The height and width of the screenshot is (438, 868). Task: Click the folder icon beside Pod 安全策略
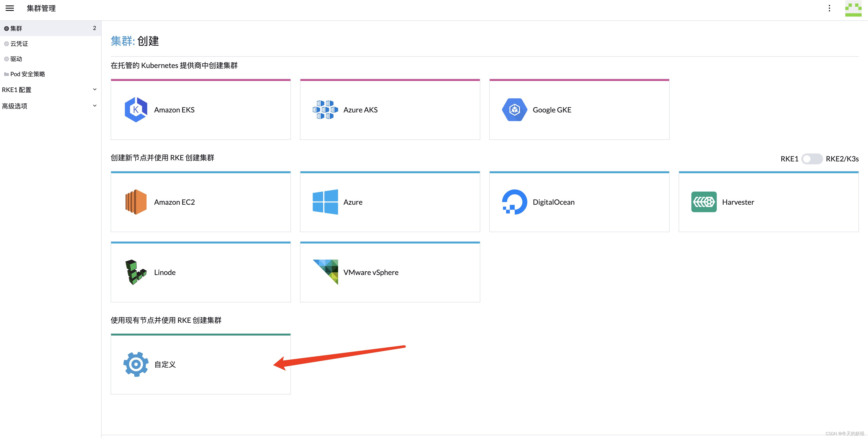(6, 74)
